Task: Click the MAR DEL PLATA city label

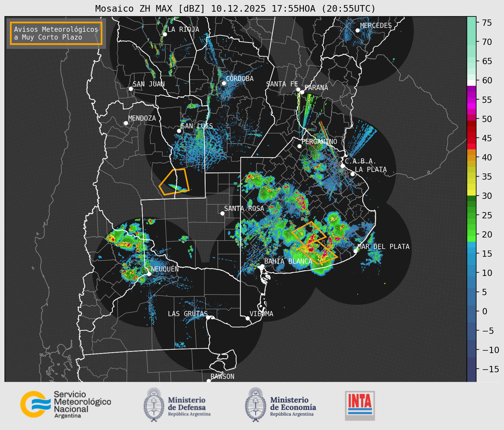Action: pos(383,247)
